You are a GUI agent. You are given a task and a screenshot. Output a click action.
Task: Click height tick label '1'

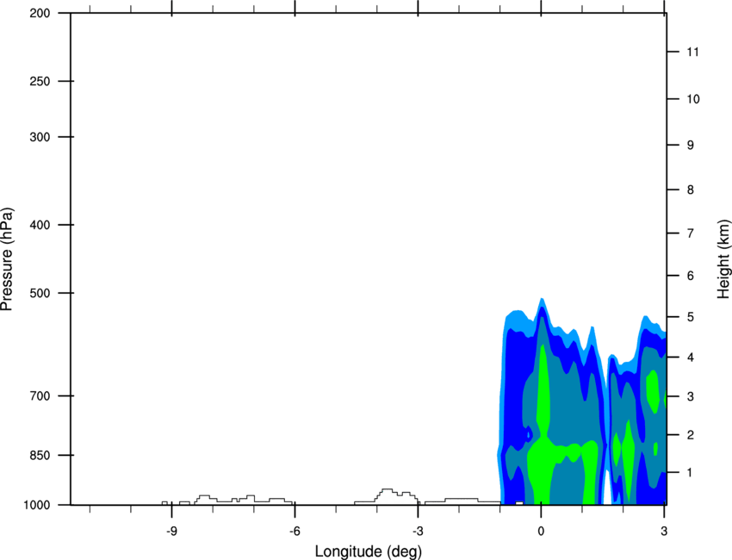pyautogui.click(x=691, y=473)
